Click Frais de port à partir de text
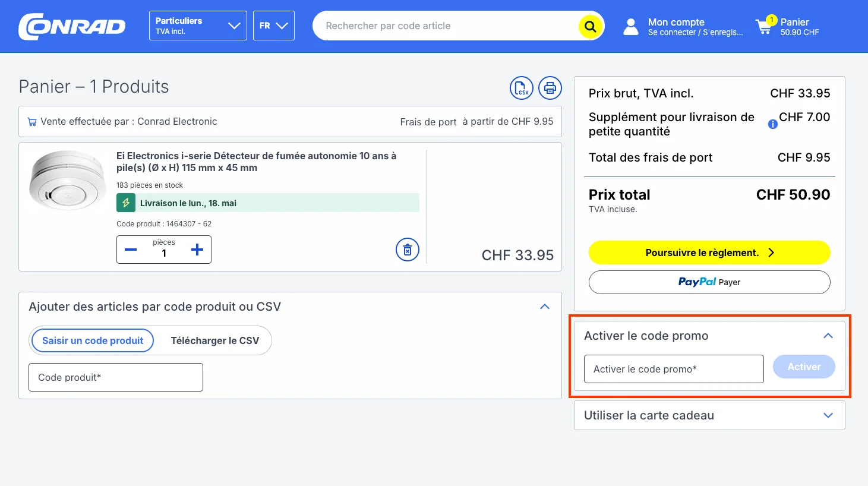The image size is (868, 486). (476, 122)
